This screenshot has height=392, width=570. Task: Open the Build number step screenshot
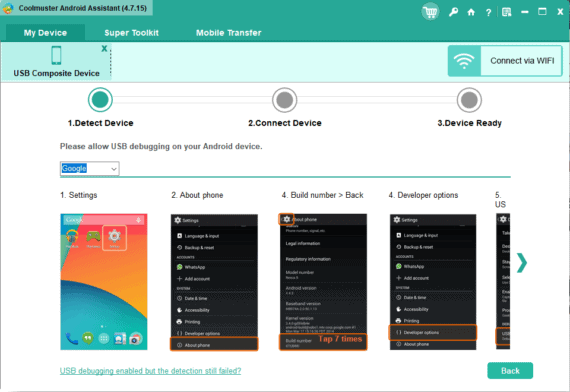(x=323, y=282)
